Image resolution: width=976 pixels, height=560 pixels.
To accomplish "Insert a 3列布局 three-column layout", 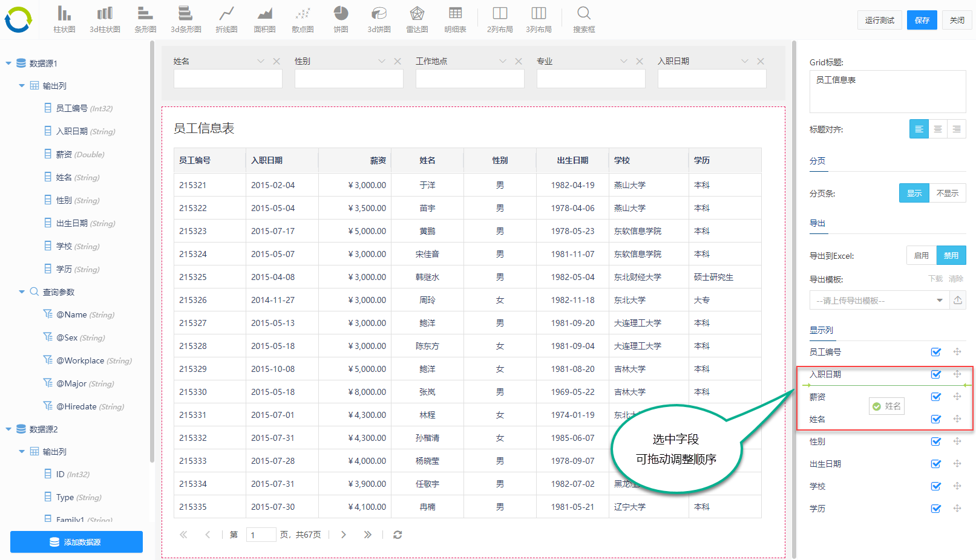I will click(x=539, y=19).
